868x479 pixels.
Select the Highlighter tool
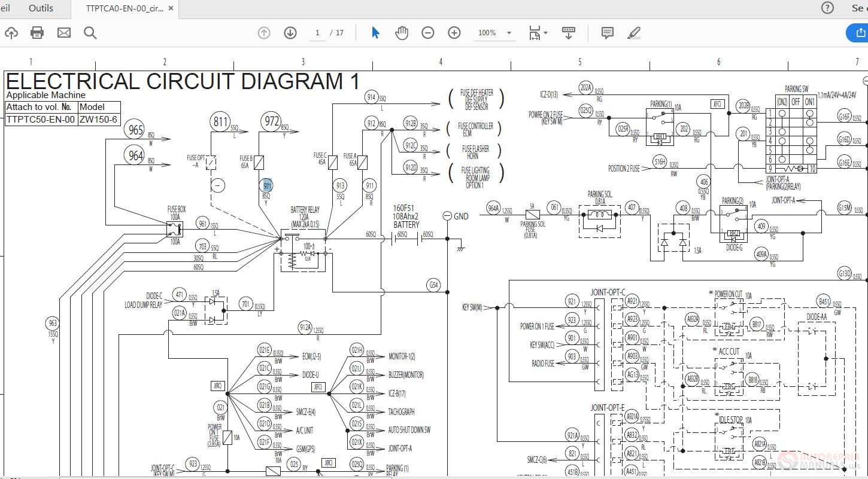coord(634,33)
